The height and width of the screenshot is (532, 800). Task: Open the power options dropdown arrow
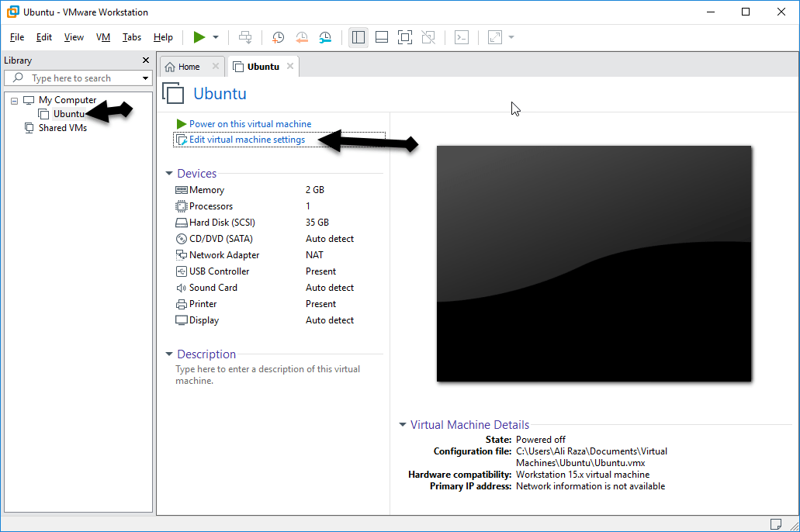pos(216,37)
